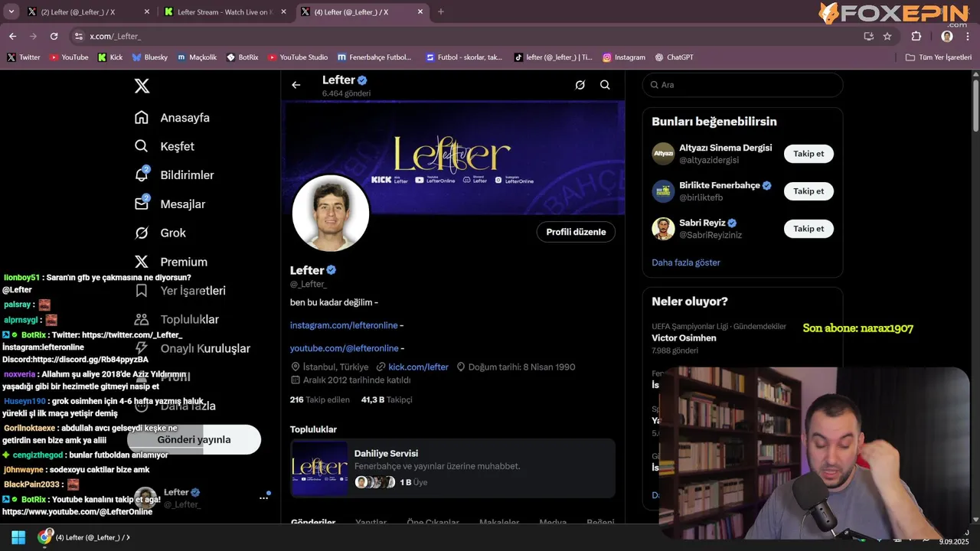Open Chrome three-dot menu
The image size is (980, 551).
click(968, 36)
